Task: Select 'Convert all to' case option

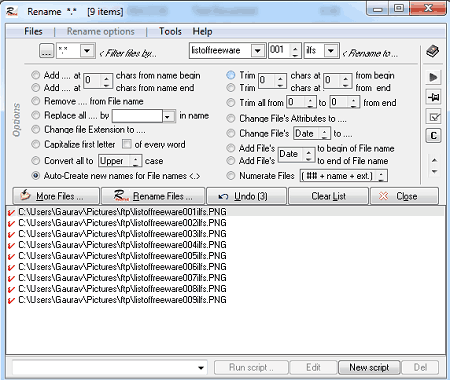Action: [35, 161]
